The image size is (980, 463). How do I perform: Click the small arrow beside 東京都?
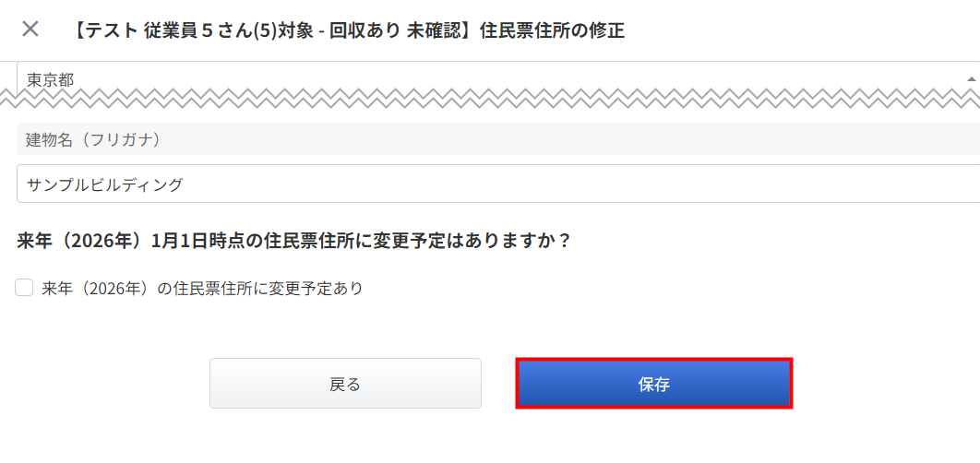970,79
